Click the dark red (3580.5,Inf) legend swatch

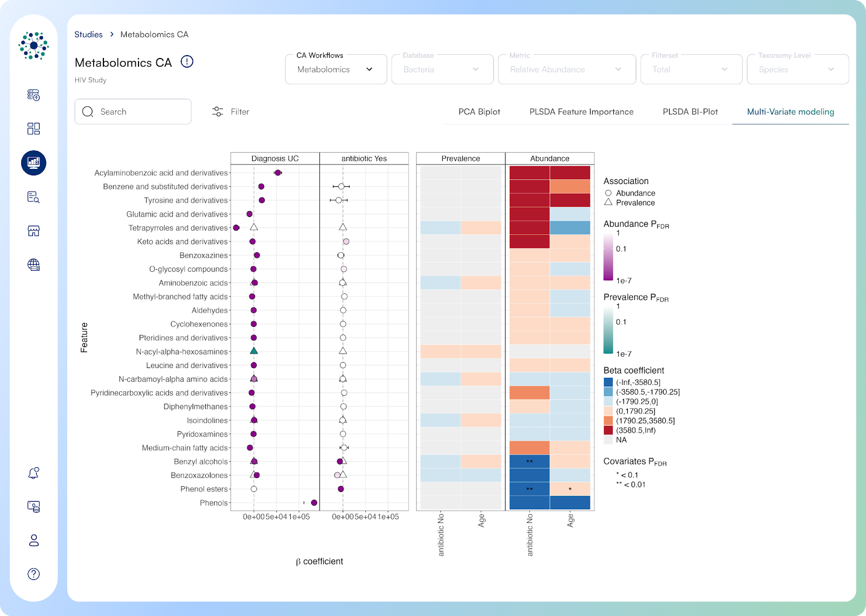point(608,430)
